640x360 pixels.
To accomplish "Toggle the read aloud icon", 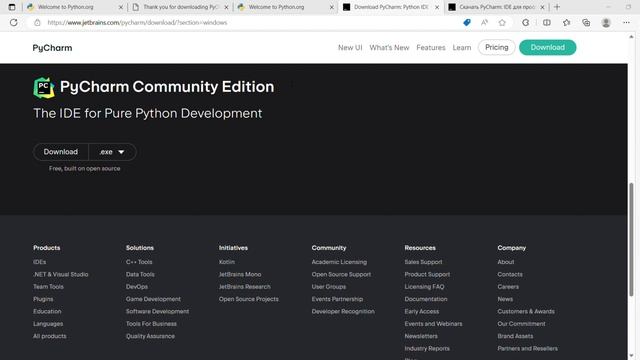I will (484, 22).
